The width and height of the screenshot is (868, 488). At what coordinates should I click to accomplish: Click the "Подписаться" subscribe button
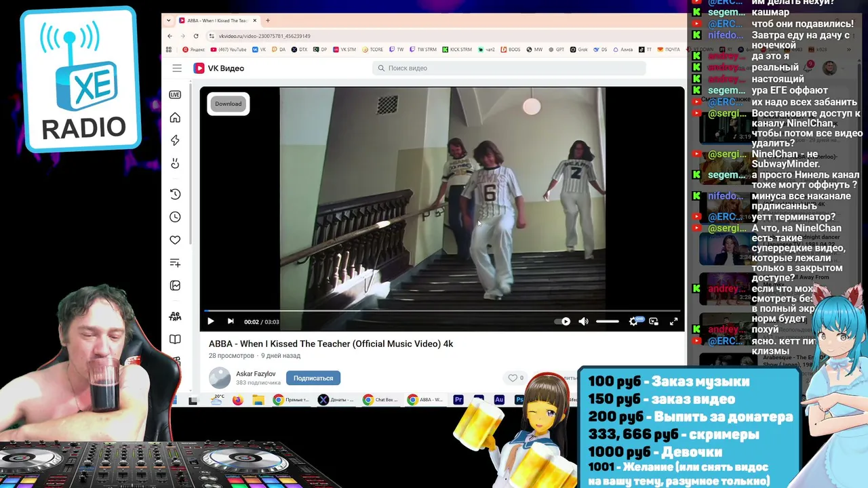[x=313, y=378]
